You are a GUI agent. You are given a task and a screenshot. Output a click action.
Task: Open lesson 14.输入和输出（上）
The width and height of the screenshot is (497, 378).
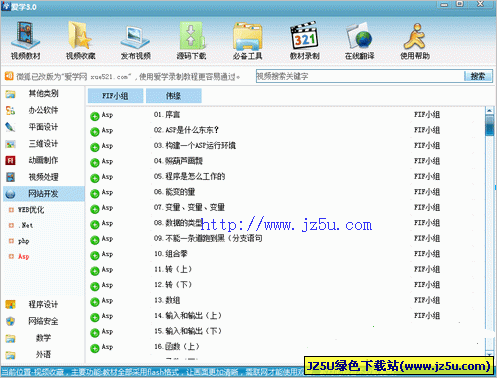tap(188, 316)
